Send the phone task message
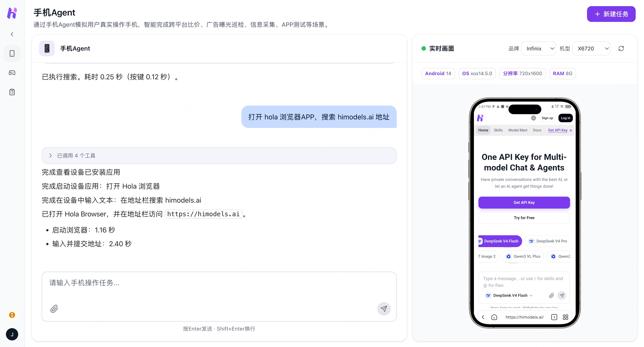Viewport: 644px width, 347px height. click(x=384, y=309)
